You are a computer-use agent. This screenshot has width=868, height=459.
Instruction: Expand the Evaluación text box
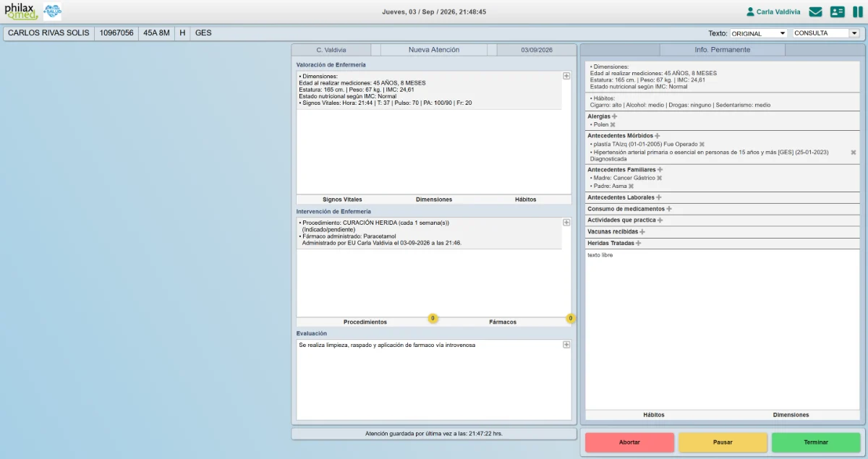click(x=566, y=345)
